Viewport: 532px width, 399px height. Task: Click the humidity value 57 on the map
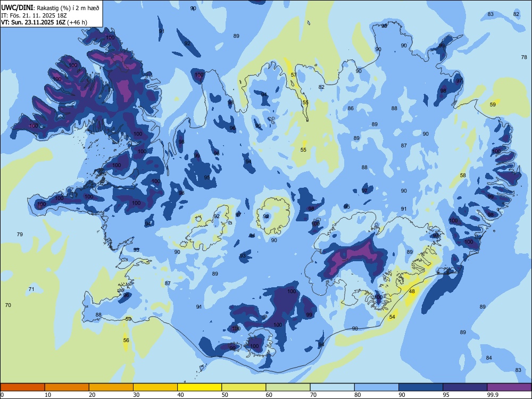(x=294, y=75)
